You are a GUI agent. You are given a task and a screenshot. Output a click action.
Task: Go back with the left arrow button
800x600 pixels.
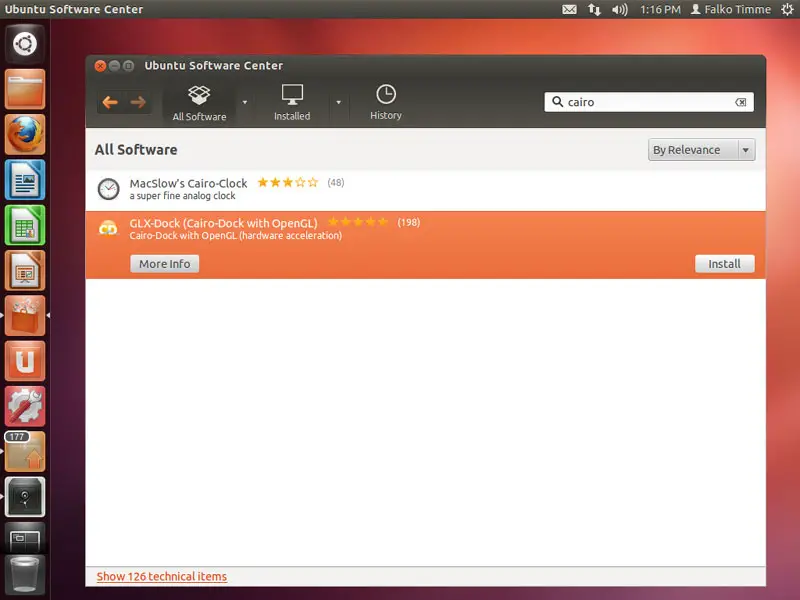coord(110,102)
